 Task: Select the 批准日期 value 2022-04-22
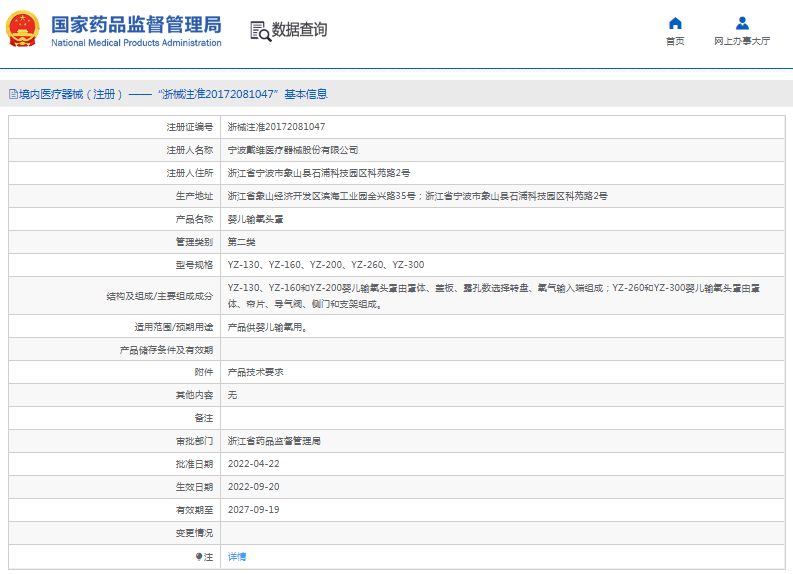pos(253,464)
